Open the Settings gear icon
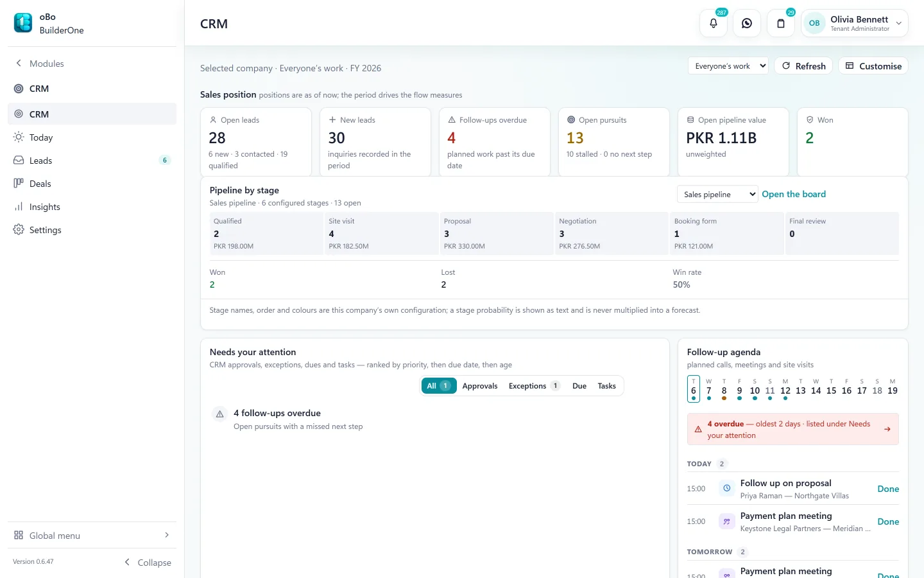 (x=19, y=230)
